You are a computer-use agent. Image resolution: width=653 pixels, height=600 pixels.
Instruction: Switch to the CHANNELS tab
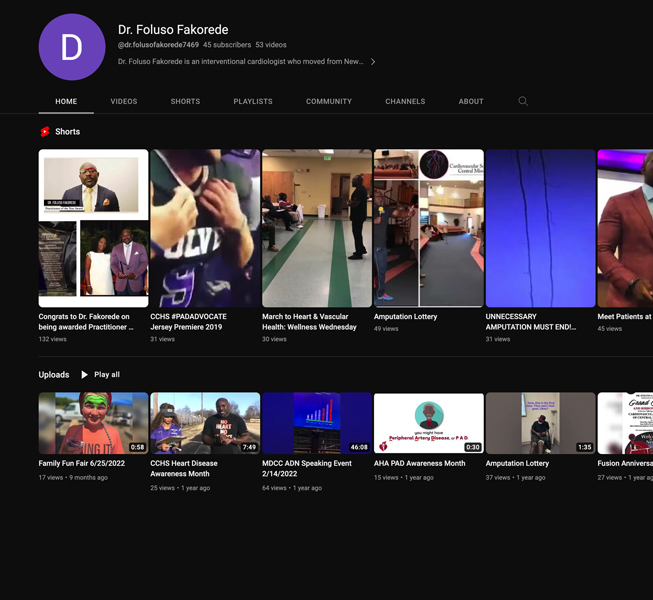405,101
